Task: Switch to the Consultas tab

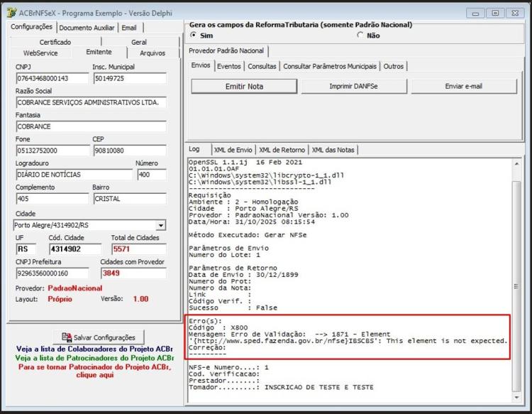Action: click(262, 66)
